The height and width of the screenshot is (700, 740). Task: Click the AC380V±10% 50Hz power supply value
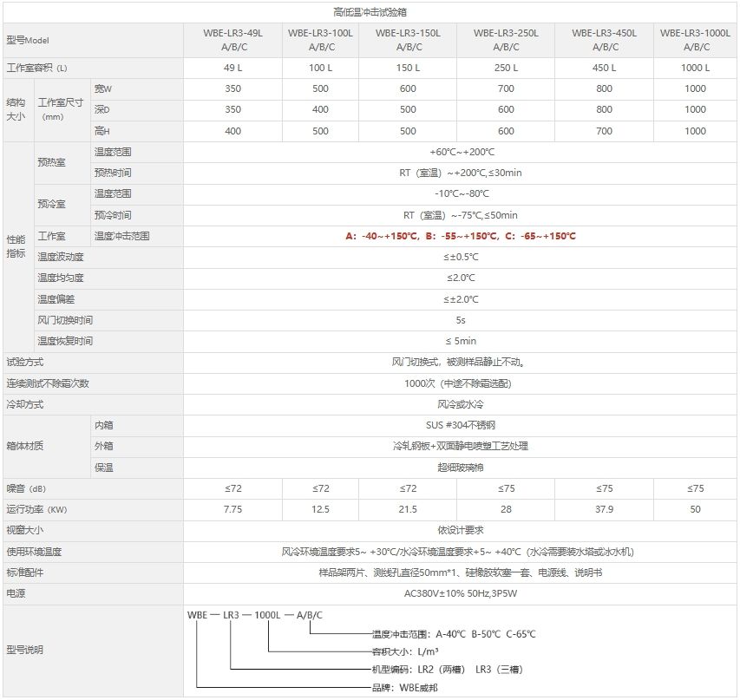(461, 594)
